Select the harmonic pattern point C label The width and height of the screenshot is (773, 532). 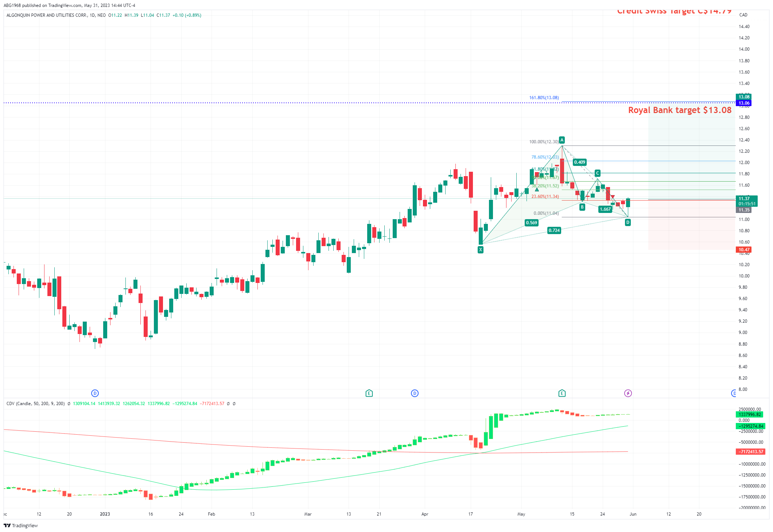[598, 173]
